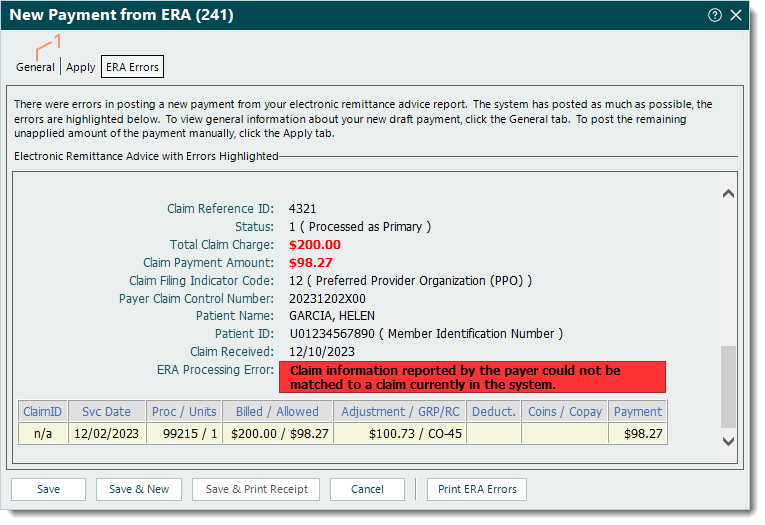
Task: Open the help question mark icon
Action: point(714,15)
